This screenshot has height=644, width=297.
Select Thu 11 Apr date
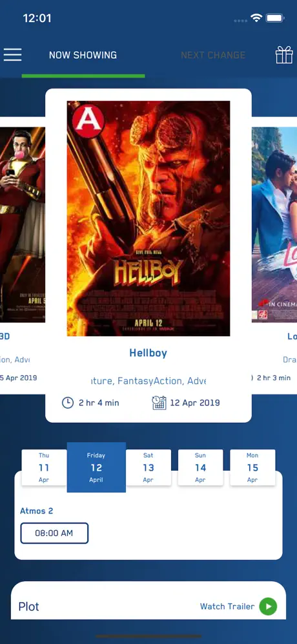tap(44, 467)
